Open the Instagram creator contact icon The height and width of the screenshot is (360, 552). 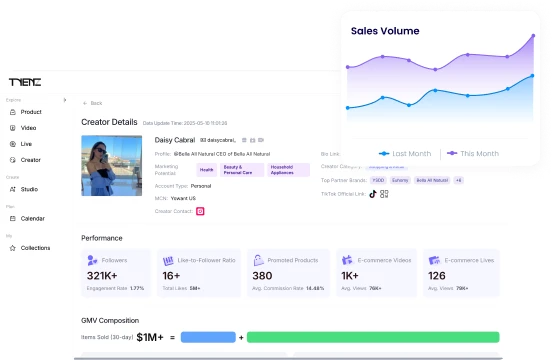click(x=200, y=211)
